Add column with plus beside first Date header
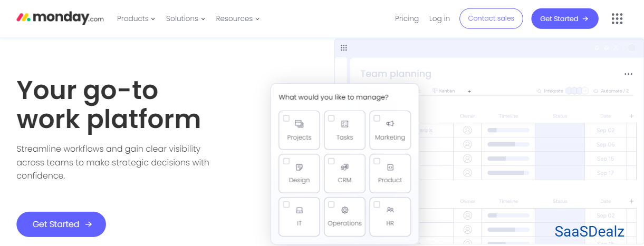The height and width of the screenshot is (246, 644). coord(631,116)
